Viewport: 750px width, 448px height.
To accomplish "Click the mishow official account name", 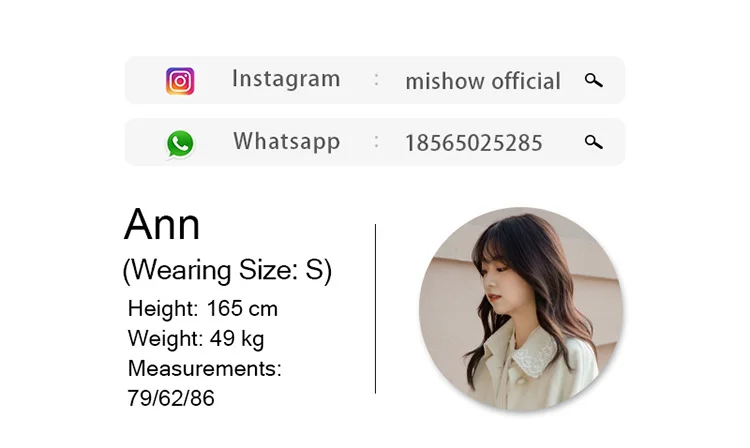I will [x=483, y=81].
